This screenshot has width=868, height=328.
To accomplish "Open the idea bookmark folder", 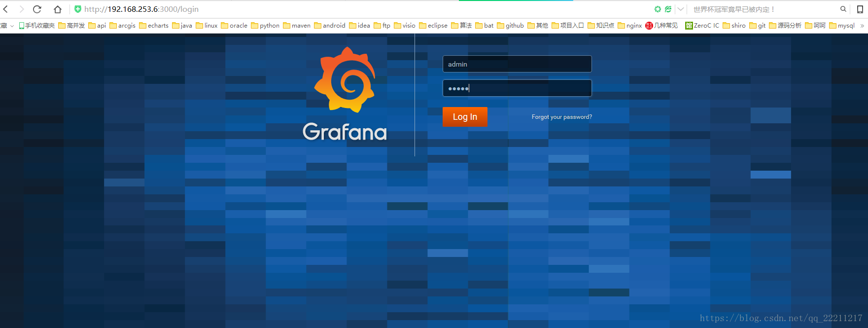I will 360,26.
